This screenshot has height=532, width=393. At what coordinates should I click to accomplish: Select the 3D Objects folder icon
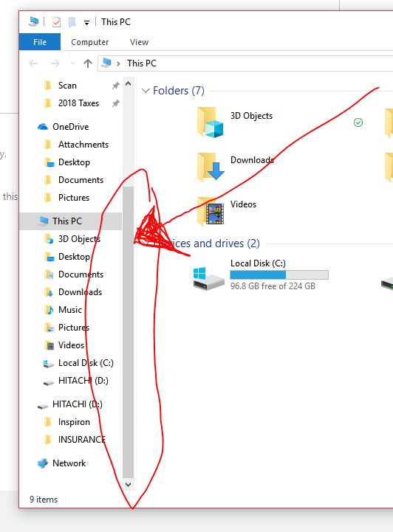click(210, 122)
